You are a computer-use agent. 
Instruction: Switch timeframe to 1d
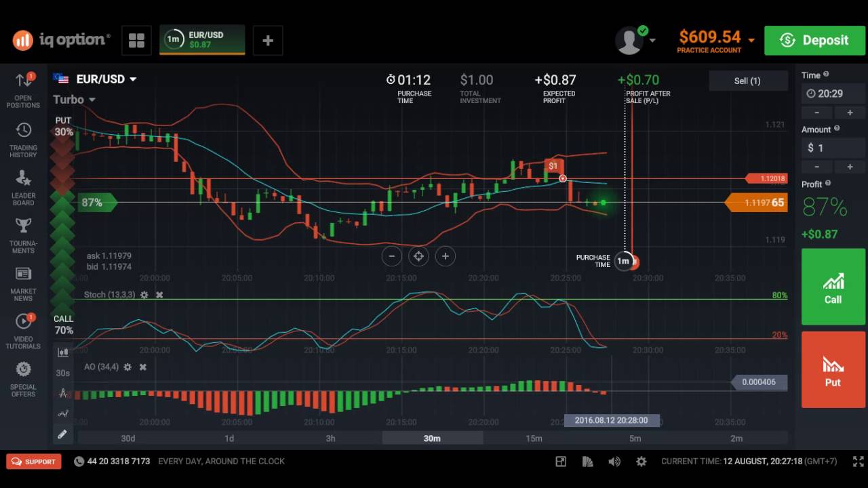click(229, 439)
